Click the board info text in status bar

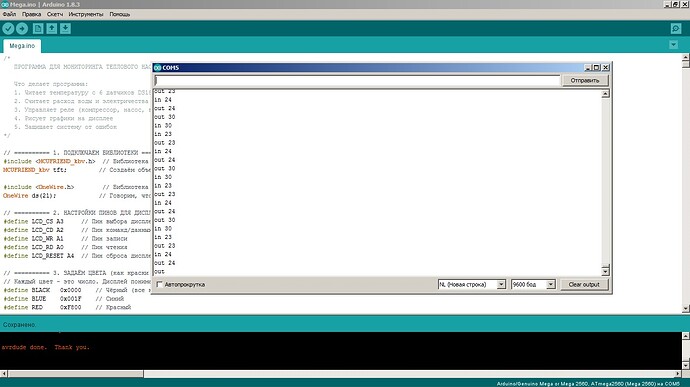point(588,384)
